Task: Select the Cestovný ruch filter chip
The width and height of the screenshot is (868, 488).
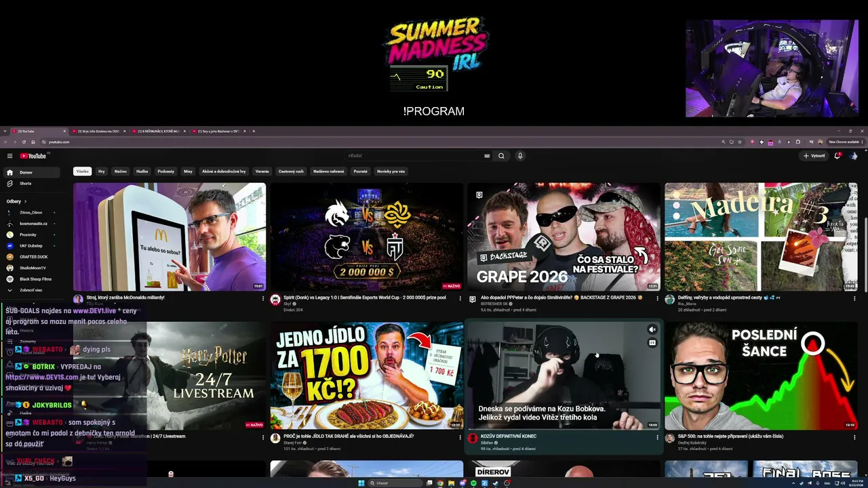Action: coord(291,171)
